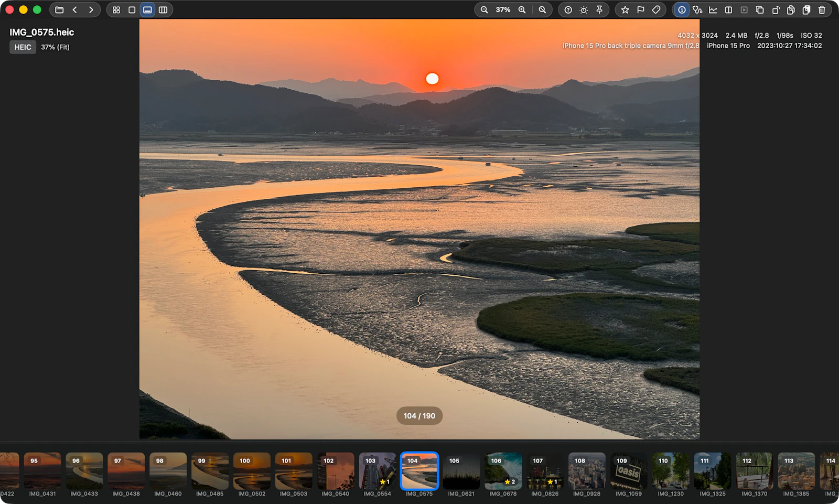Switch to grid view mode

pyautogui.click(x=116, y=10)
